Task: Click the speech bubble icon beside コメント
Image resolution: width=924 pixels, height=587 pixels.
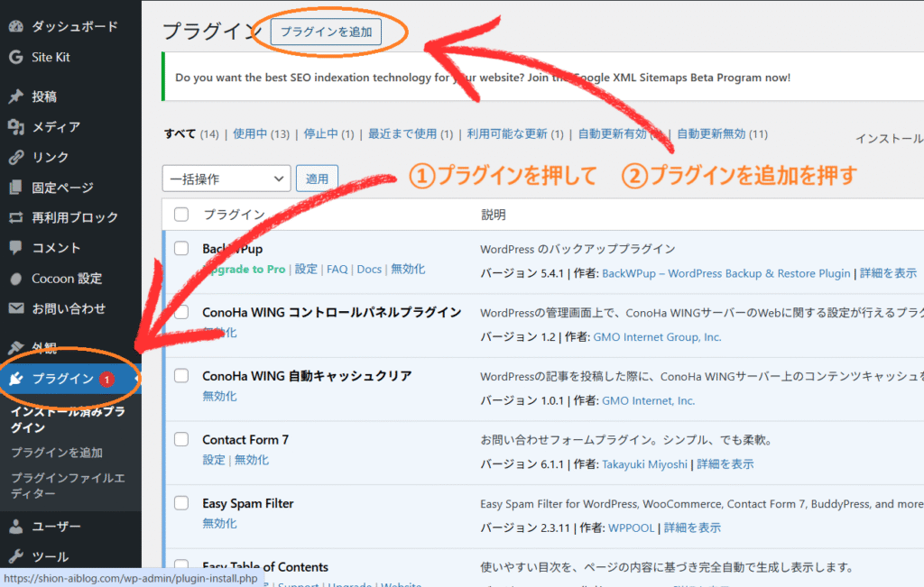Action: pyautogui.click(x=16, y=247)
